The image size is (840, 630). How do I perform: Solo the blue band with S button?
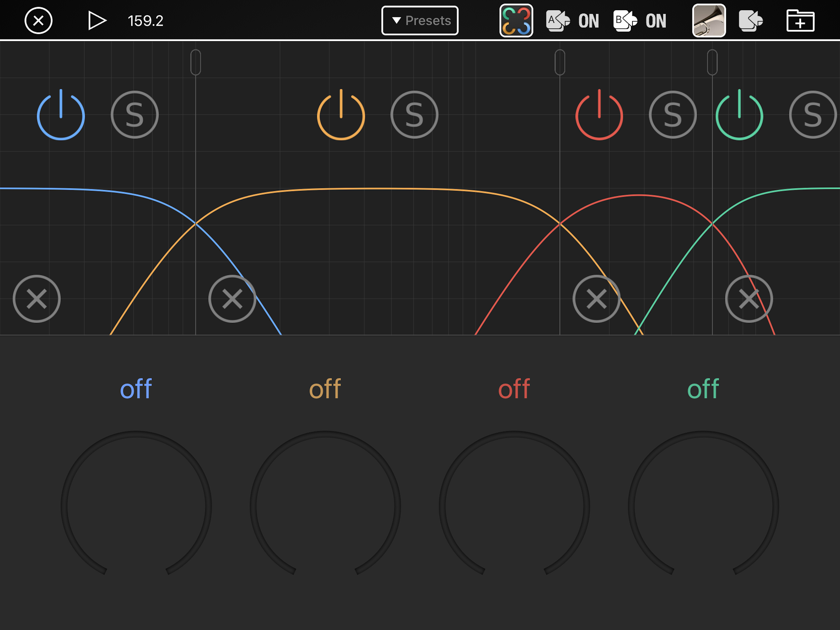[134, 115]
